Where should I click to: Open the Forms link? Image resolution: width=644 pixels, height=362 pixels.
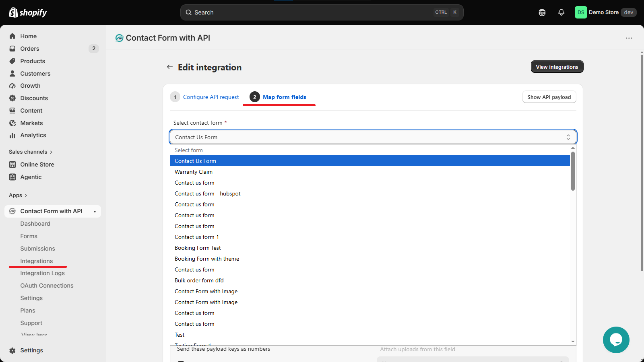(x=29, y=236)
